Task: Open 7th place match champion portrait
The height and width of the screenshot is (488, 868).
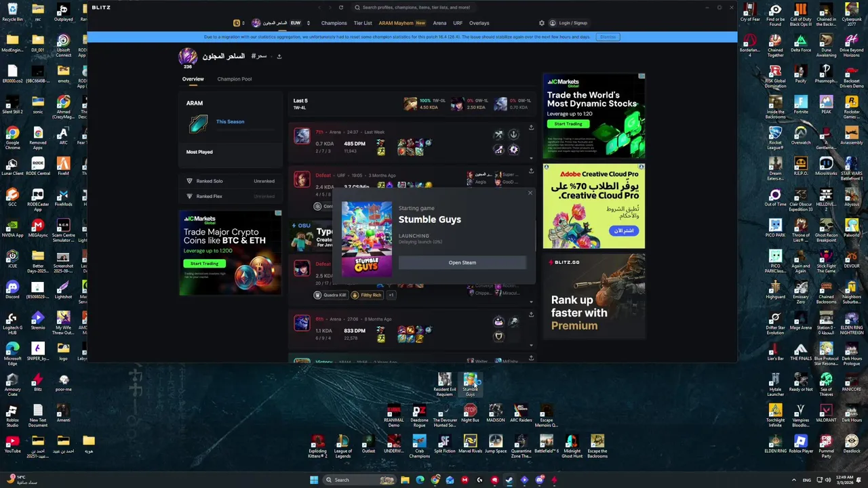Action: click(x=302, y=136)
